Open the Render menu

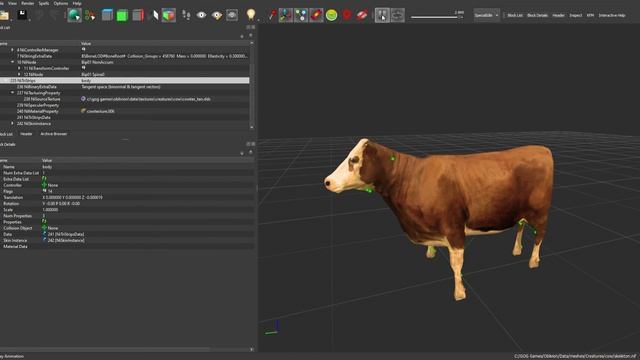(x=28, y=3)
